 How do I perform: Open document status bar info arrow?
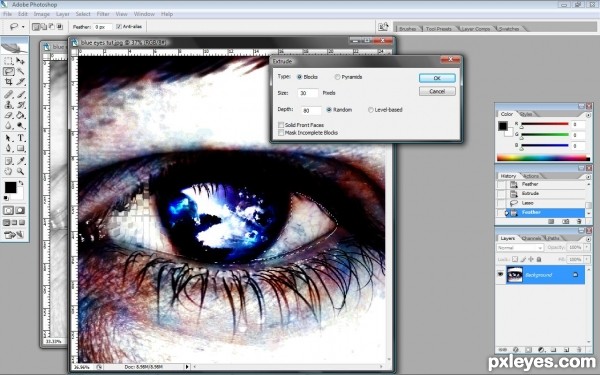187,367
